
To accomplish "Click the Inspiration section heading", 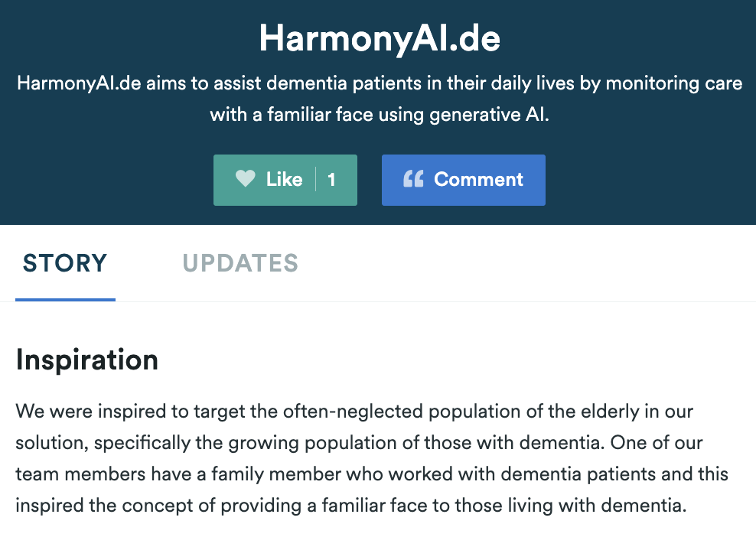I will 86,360.
